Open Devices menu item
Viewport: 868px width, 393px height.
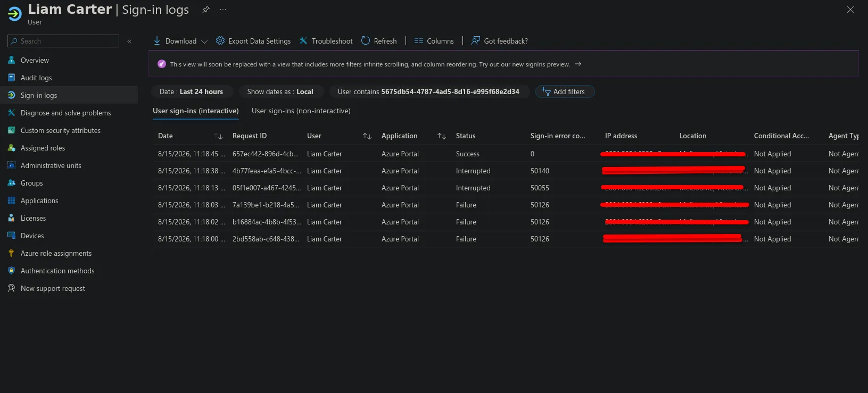(32, 236)
